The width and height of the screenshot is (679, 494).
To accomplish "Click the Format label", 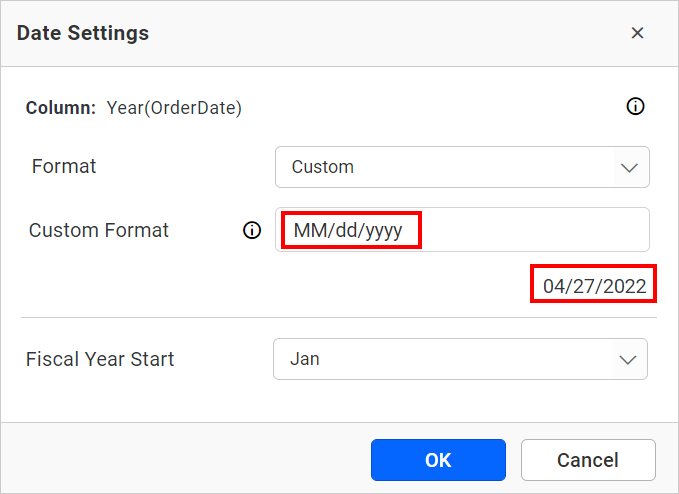I will (x=64, y=166).
